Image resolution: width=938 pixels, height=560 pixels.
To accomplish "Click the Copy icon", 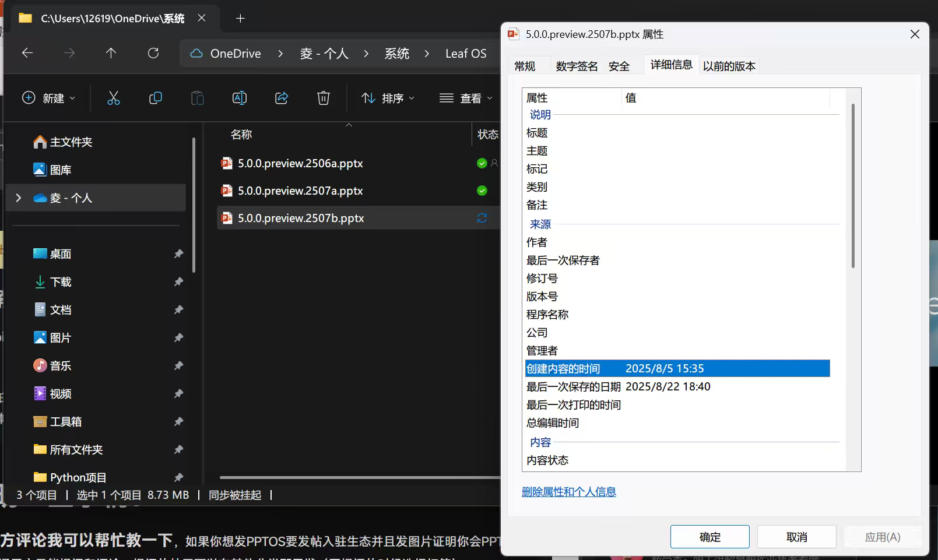I will click(155, 98).
